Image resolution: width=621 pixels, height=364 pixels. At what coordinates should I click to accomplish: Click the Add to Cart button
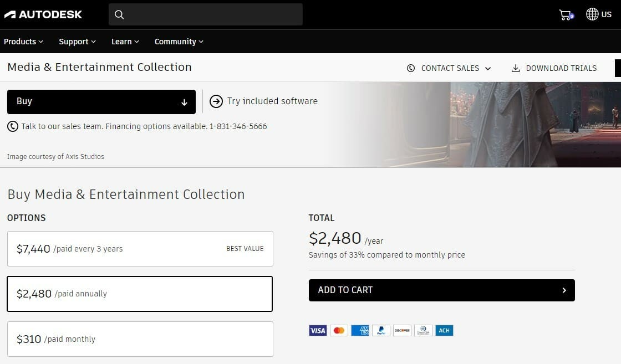441,290
